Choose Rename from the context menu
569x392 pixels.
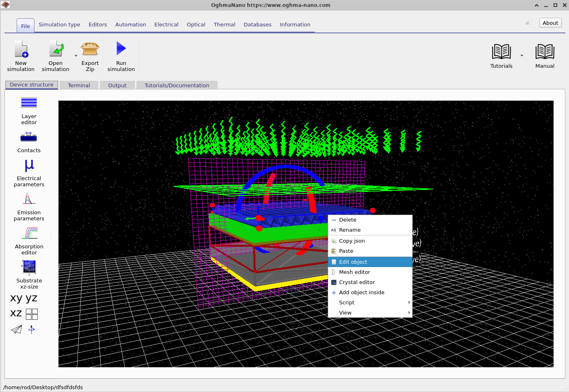pyautogui.click(x=370, y=230)
